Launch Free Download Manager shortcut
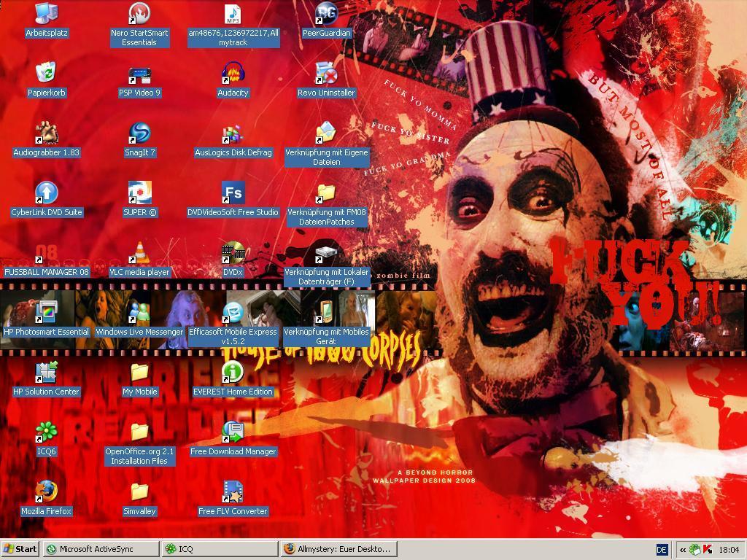Viewport: 747px width, 560px height. (x=233, y=432)
